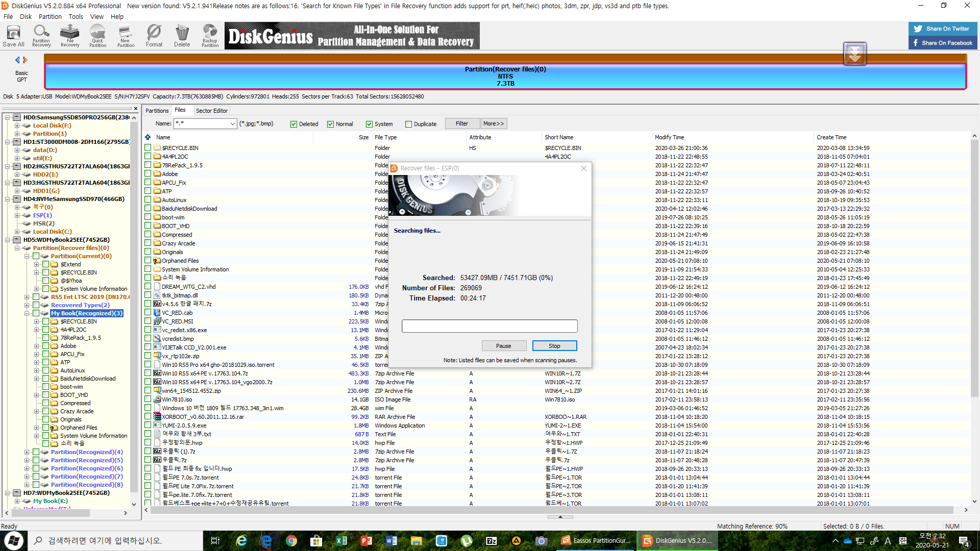Open the Partition Recovery tool
Image resolution: width=980 pixels, height=551 pixels.
41,36
